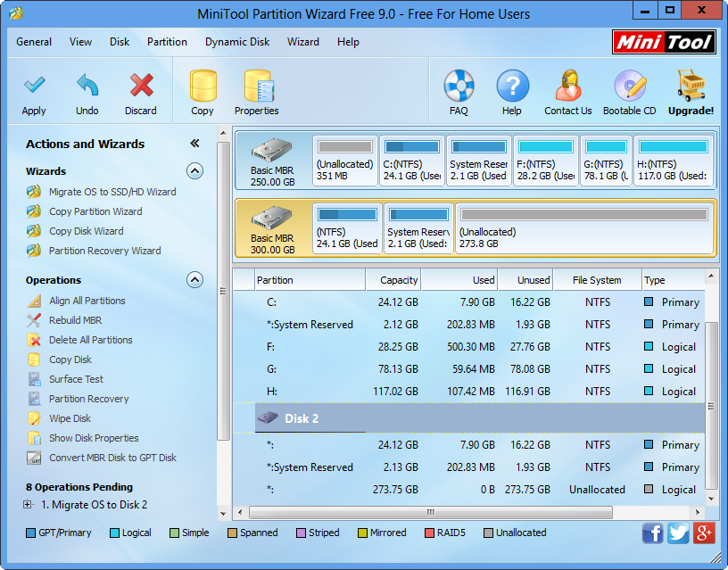Choose Delete All Partitions
This screenshot has width=728, height=570.
pos(91,340)
